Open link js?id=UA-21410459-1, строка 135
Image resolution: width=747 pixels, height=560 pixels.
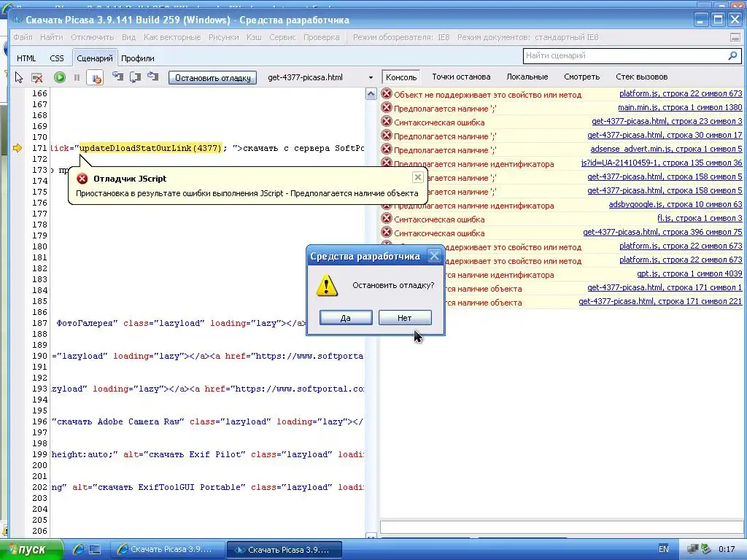click(661, 163)
